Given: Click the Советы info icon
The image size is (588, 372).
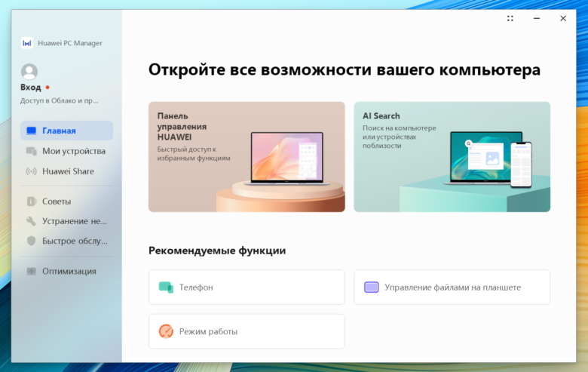Looking at the screenshot, I should tap(32, 201).
